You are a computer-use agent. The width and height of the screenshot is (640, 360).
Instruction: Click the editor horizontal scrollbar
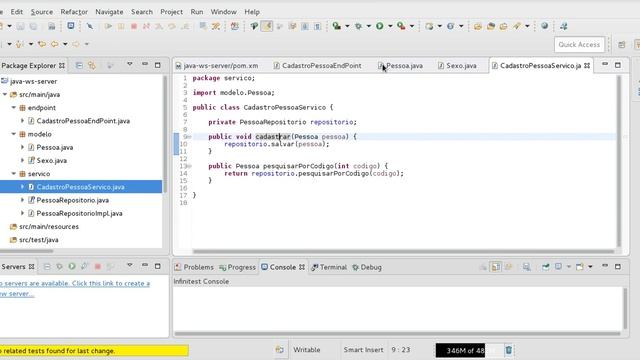(403, 251)
